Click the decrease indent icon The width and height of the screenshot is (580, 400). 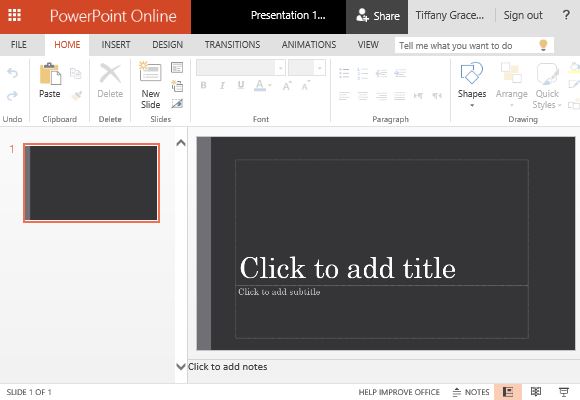pyautogui.click(x=381, y=73)
